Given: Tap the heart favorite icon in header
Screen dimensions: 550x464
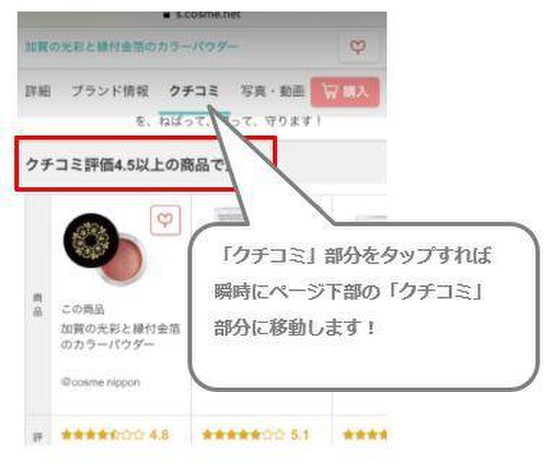Looking at the screenshot, I should [x=358, y=47].
